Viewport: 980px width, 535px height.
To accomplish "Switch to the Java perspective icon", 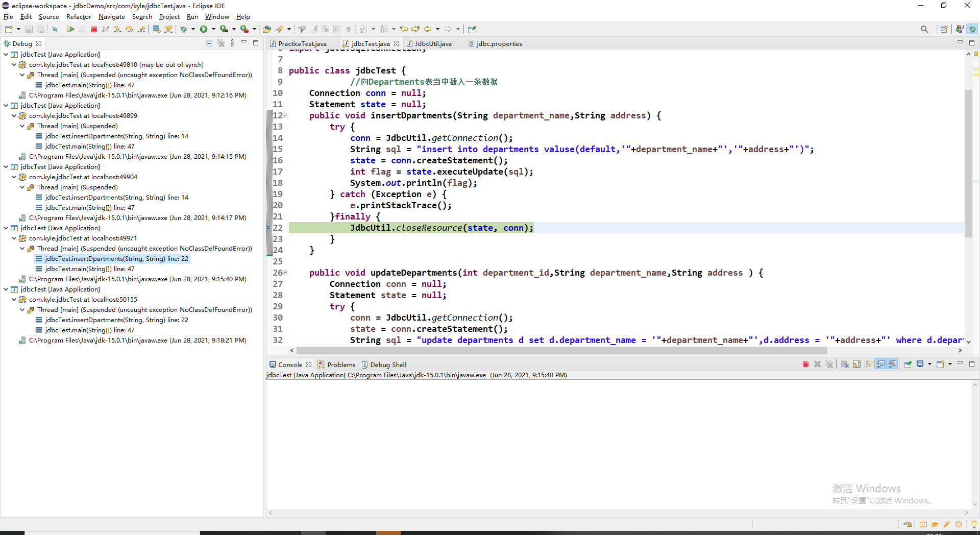I will point(960,30).
